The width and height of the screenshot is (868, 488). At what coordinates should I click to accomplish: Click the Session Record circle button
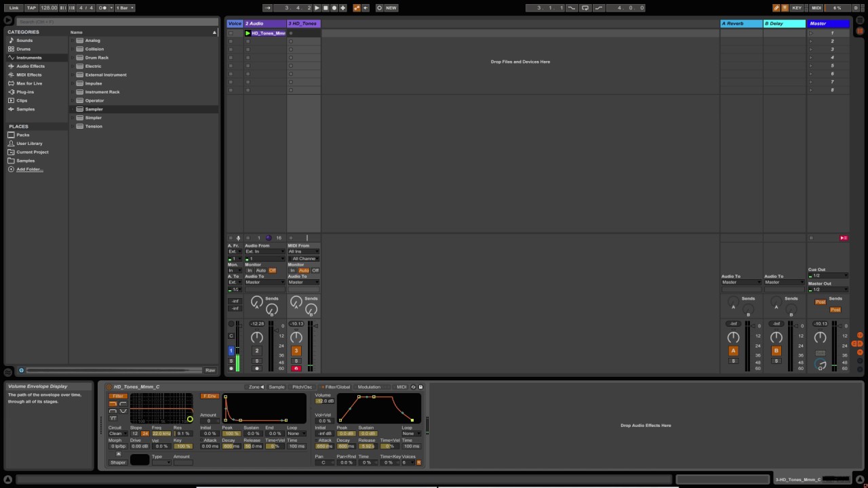point(379,8)
